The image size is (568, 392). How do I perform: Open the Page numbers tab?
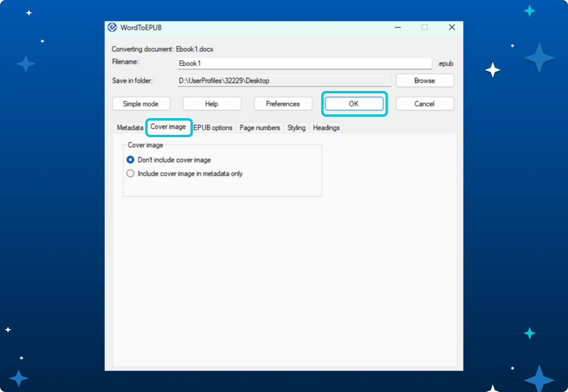[x=259, y=128]
